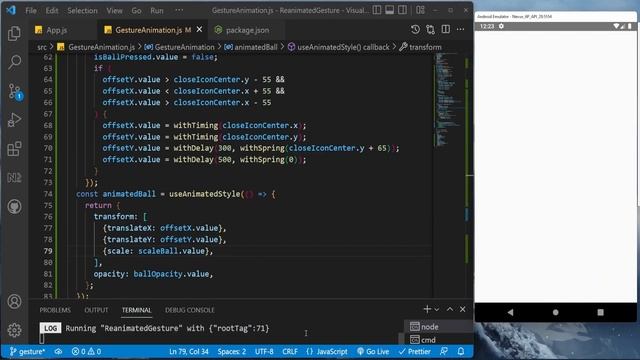
Task: Open the new terminal profile dropdown arrow
Action: tap(436, 310)
